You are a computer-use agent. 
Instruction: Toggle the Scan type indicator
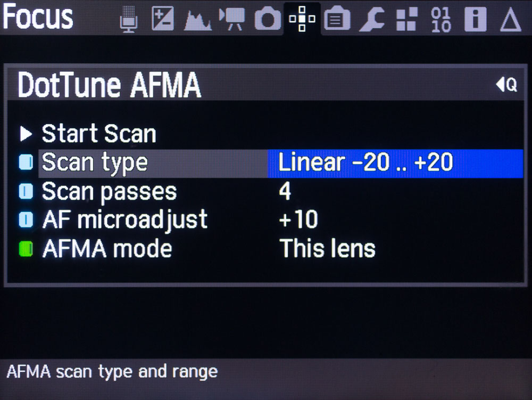pos(26,162)
